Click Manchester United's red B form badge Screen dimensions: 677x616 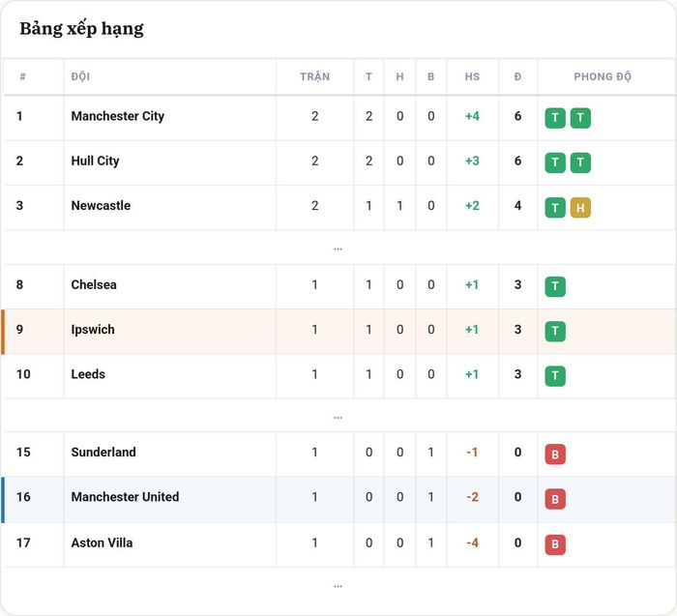point(555,499)
